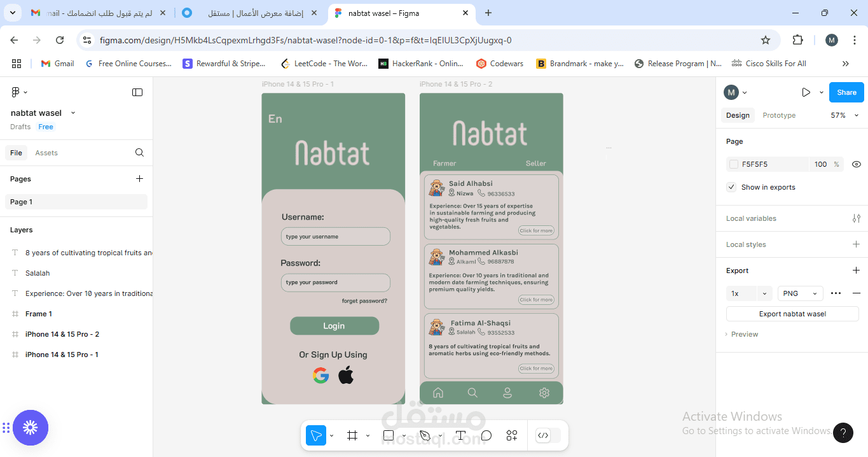The height and width of the screenshot is (457, 868).
Task: Add a new export setting
Action: [856, 271]
